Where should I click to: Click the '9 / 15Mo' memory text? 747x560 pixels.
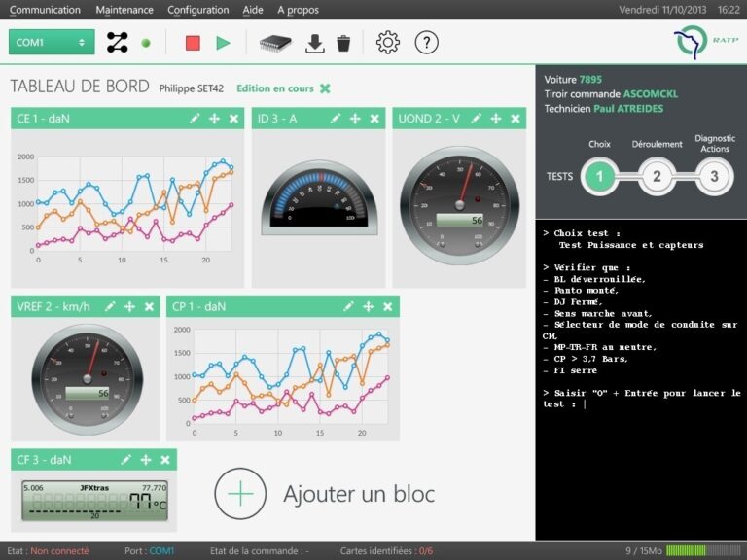point(644,551)
